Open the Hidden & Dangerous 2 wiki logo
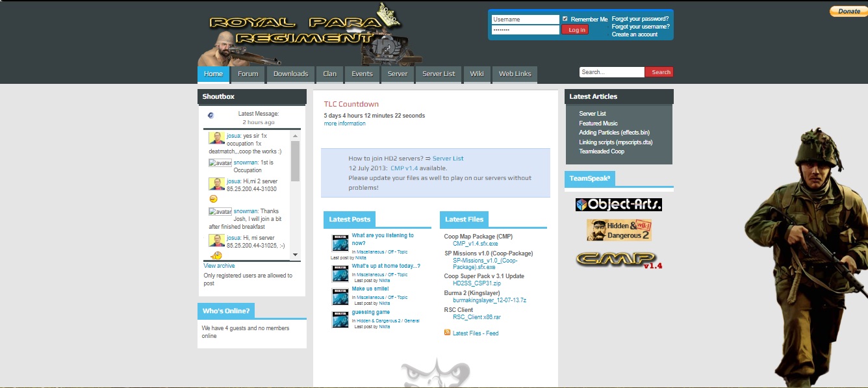The image size is (868, 388). pos(619,230)
